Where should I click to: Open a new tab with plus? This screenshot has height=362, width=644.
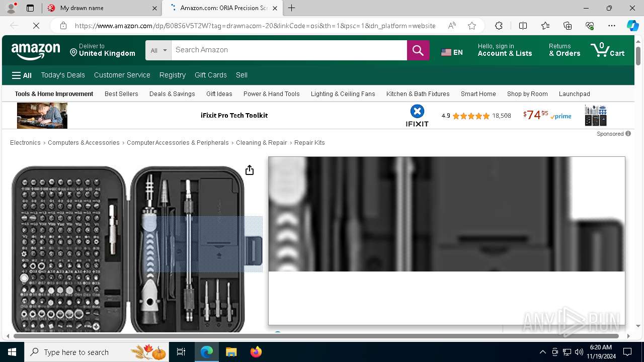292,8
